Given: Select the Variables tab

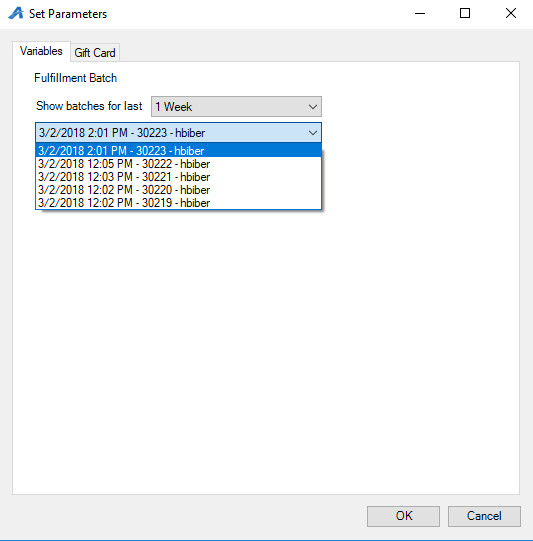Looking at the screenshot, I should click(x=41, y=51).
